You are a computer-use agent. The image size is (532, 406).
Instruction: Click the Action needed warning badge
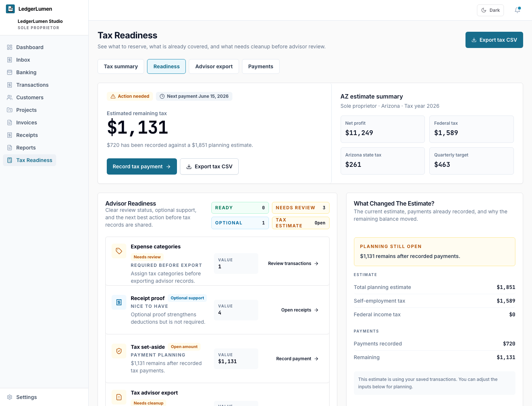[130, 96]
